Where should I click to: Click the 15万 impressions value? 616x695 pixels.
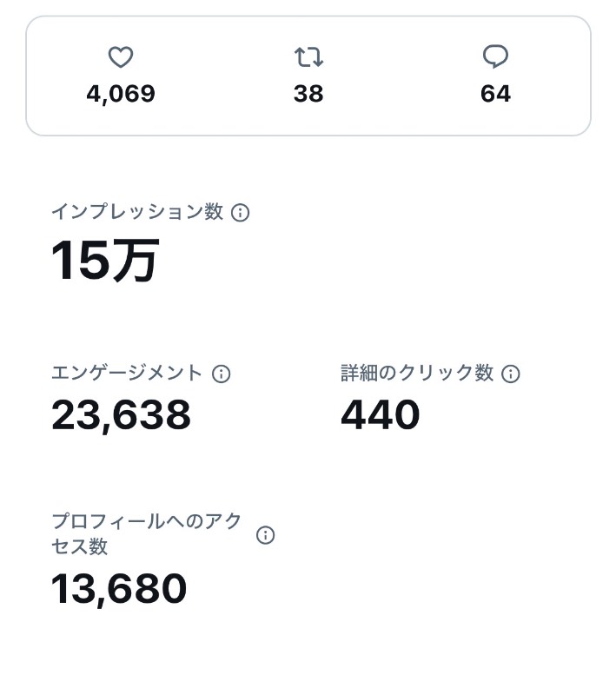[105, 260]
